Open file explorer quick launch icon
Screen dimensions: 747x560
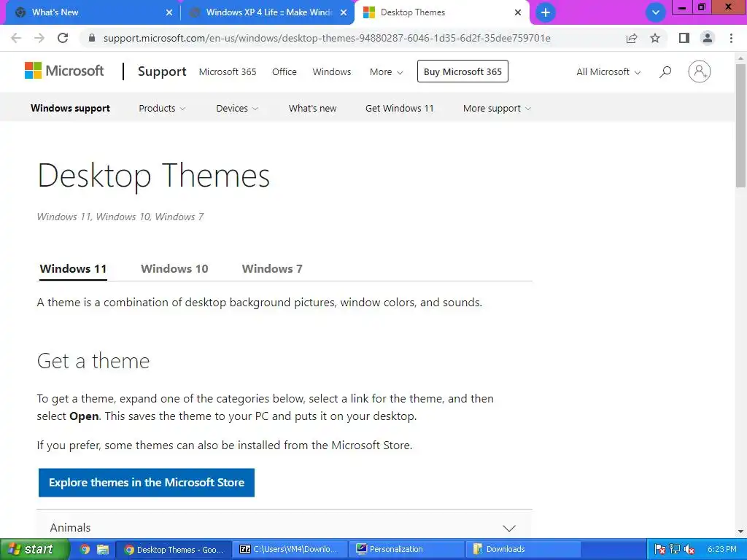(102, 550)
